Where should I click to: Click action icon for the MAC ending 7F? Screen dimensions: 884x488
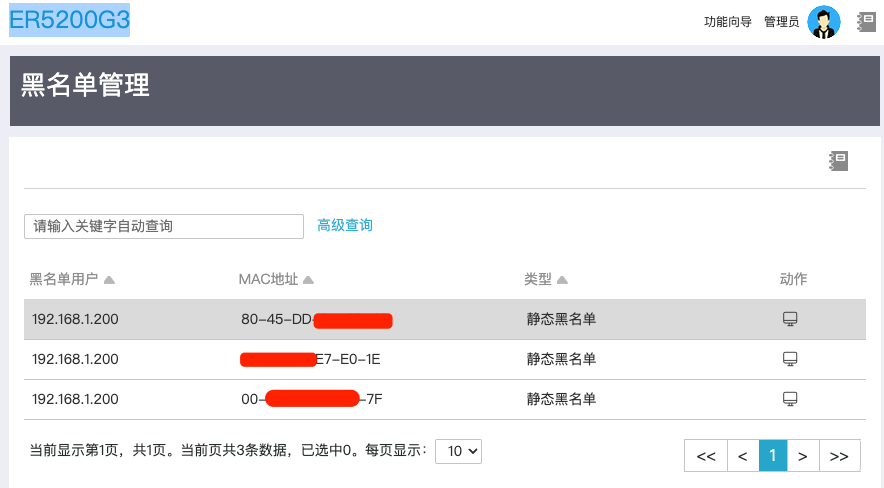790,399
